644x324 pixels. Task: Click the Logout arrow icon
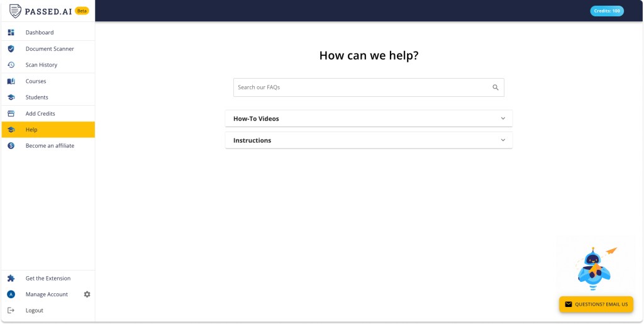tap(11, 310)
